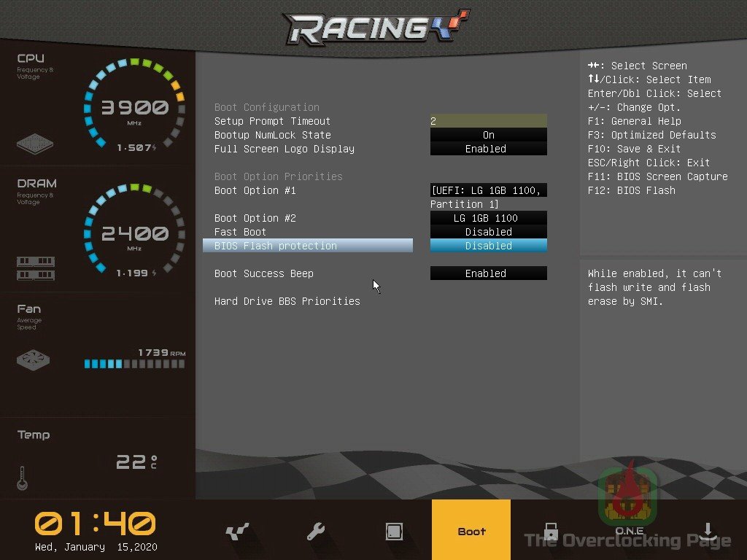Click the thermometer icon under Temp
The image size is (747, 560).
(x=22, y=478)
